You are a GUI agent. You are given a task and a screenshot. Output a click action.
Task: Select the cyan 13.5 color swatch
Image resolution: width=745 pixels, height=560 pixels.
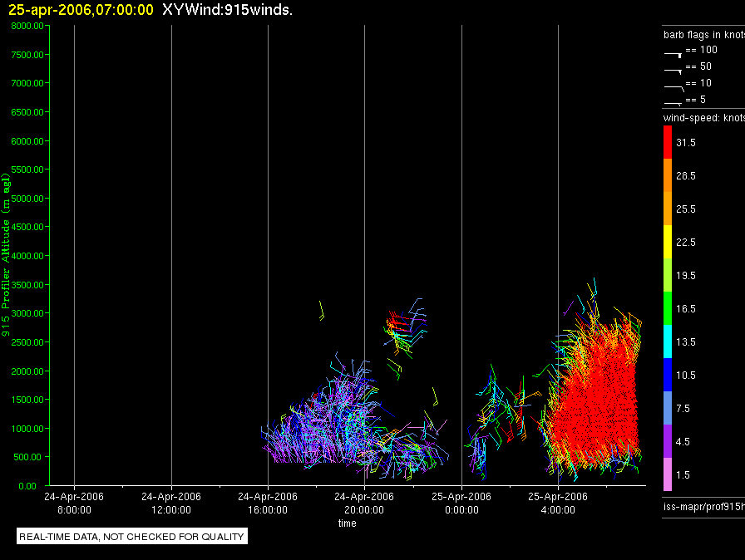[x=668, y=341]
